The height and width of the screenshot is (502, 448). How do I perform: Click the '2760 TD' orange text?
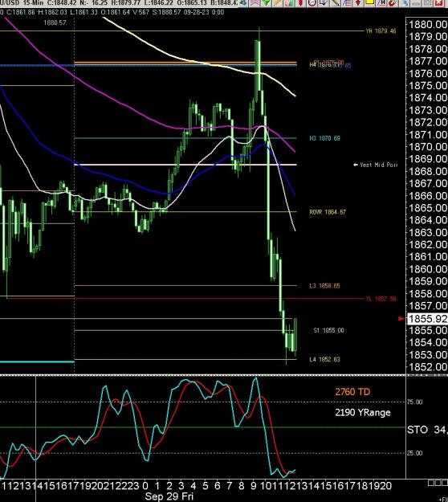[x=352, y=392]
